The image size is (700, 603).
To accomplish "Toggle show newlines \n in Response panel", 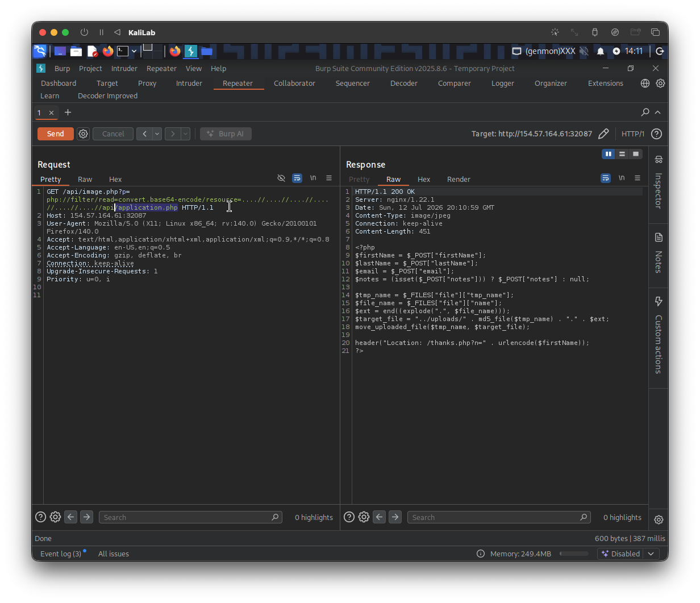I will pos(622,178).
